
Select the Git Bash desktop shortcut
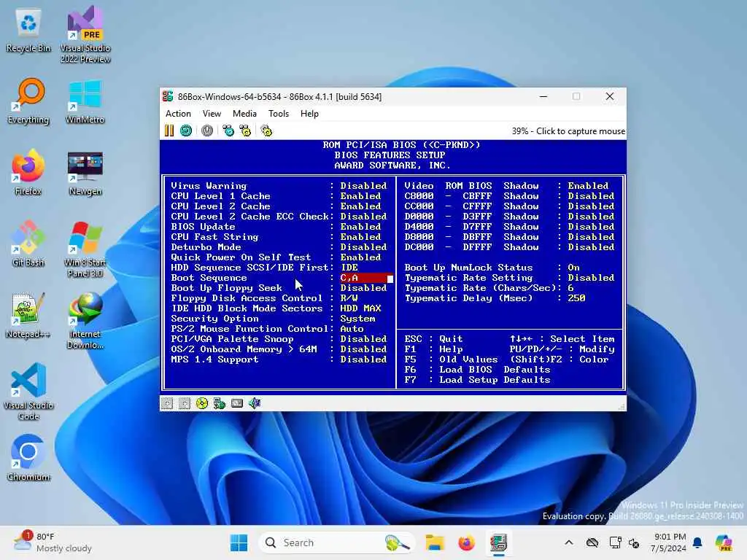pos(28,244)
